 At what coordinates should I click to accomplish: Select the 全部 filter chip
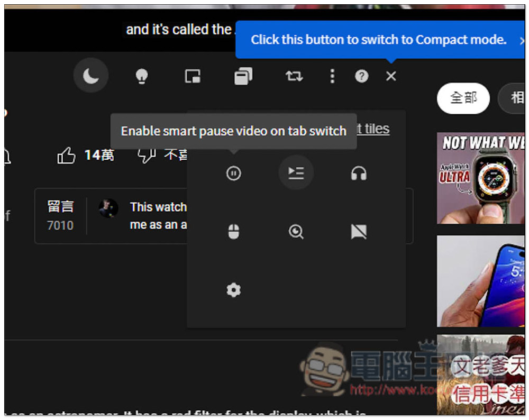tap(463, 98)
